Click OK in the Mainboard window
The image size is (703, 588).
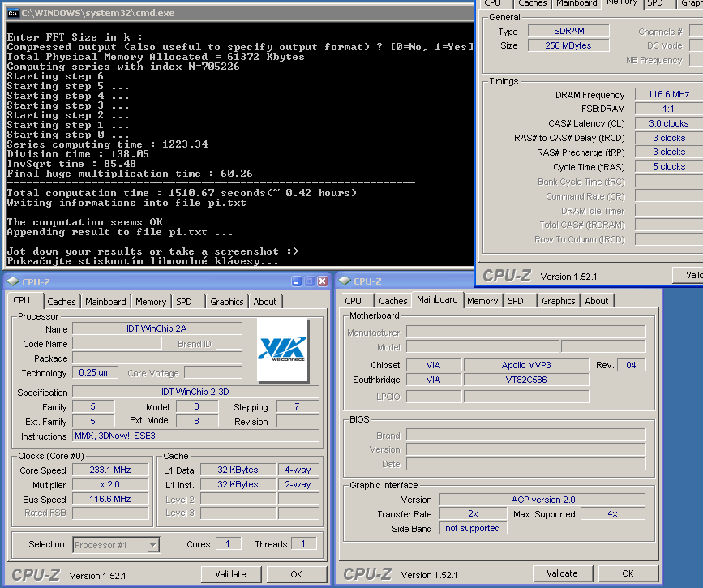click(x=627, y=573)
